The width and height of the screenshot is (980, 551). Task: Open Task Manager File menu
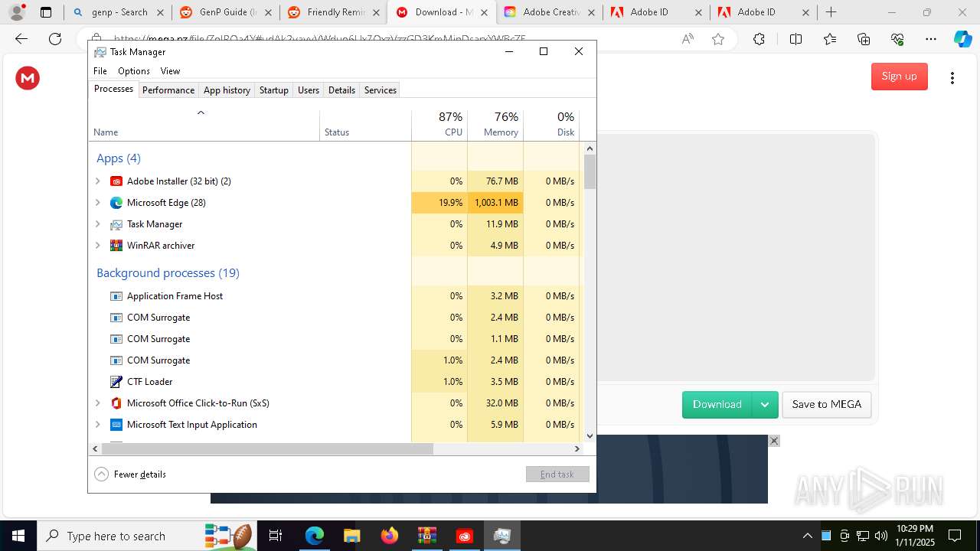point(100,71)
